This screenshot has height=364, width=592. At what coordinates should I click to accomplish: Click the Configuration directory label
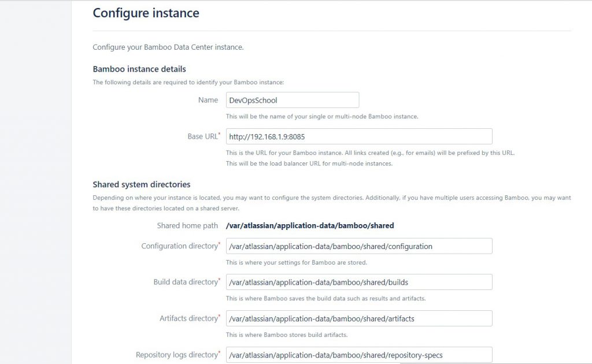click(179, 246)
